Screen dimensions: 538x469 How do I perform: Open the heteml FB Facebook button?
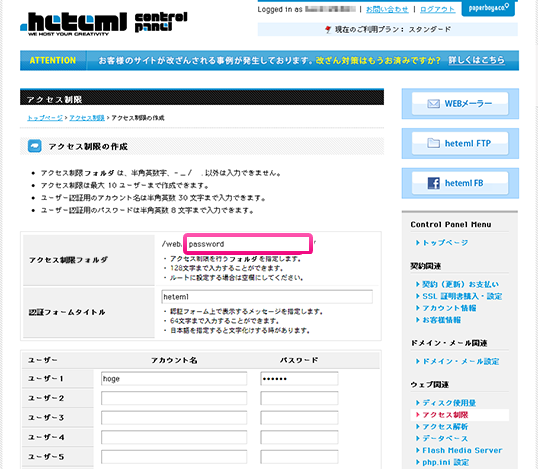coord(460,183)
